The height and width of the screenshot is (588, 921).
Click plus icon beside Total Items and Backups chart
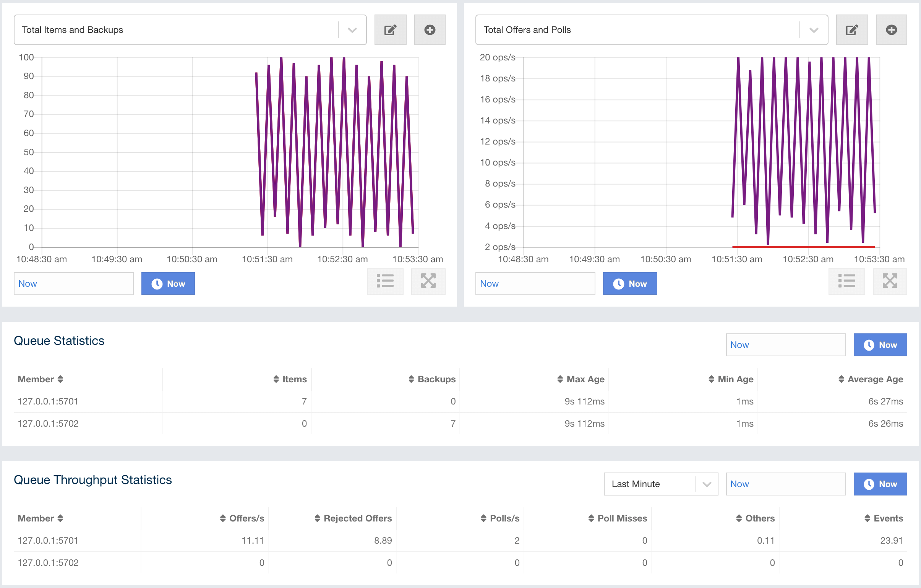pyautogui.click(x=430, y=30)
